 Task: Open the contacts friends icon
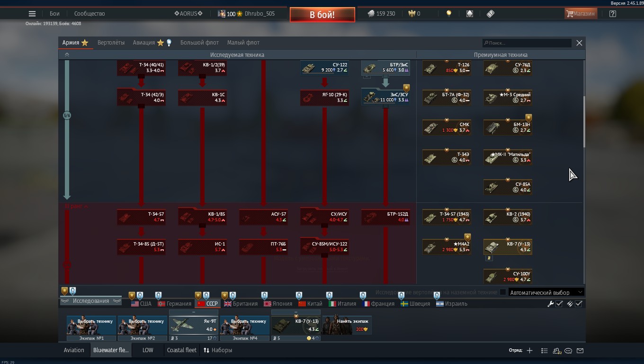pyautogui.click(x=557, y=351)
